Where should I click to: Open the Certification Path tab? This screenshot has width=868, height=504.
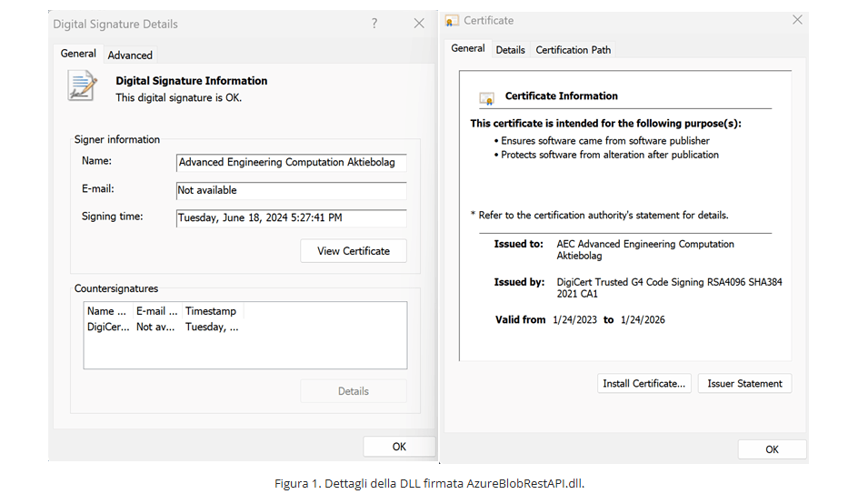coord(573,50)
